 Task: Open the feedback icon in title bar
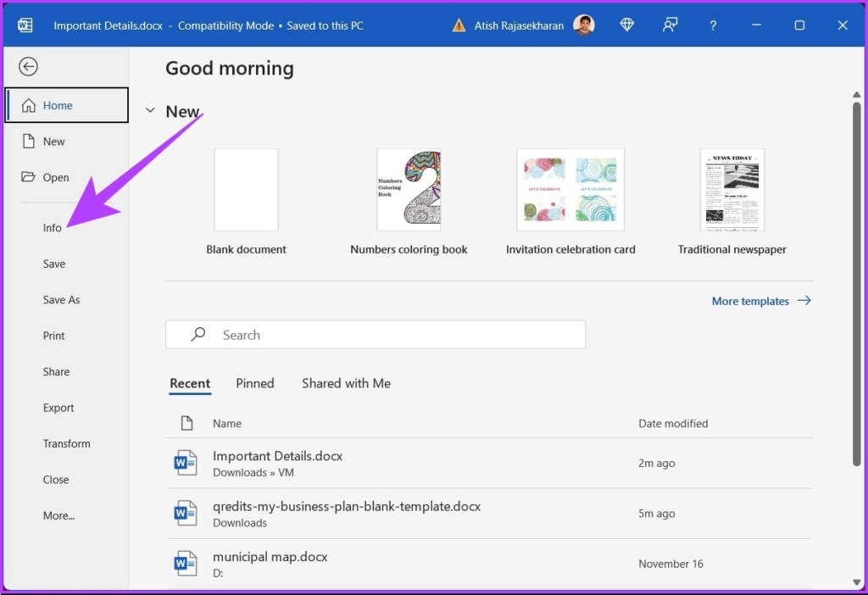click(x=670, y=25)
